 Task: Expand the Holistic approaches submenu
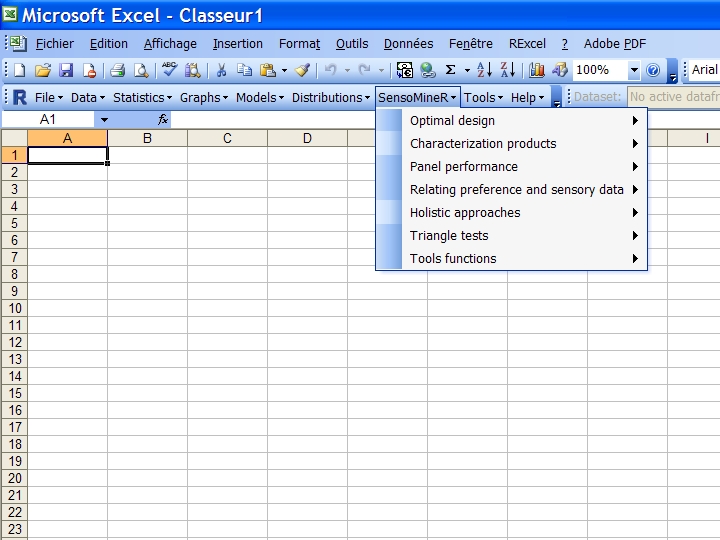(511, 213)
